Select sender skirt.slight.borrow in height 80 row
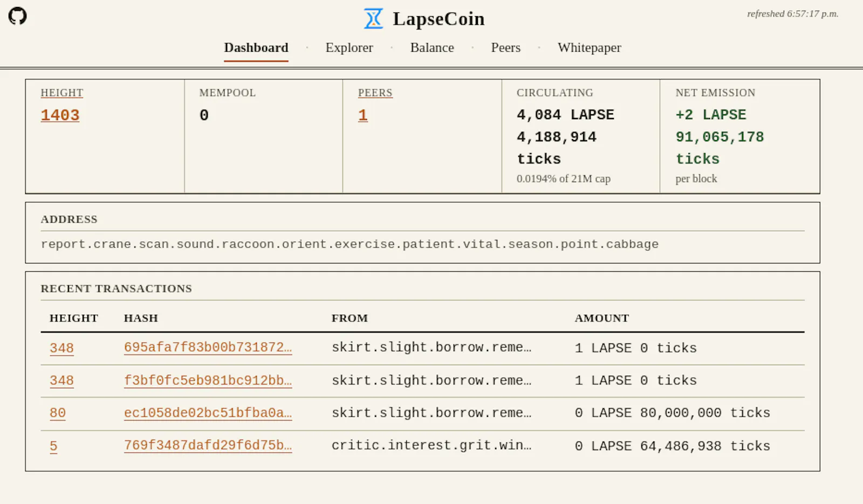Screen dimensions: 863x504 coord(432,413)
